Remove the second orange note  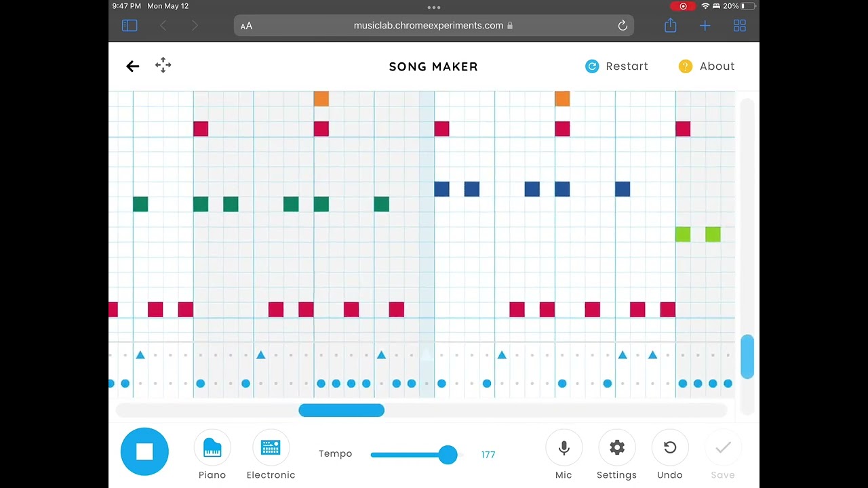pyautogui.click(x=562, y=99)
